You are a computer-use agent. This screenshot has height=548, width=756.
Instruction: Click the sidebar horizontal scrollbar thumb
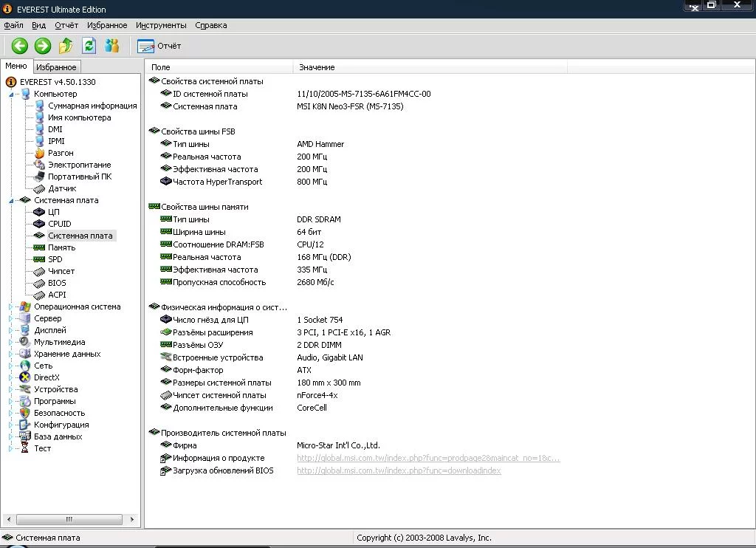tap(69, 519)
